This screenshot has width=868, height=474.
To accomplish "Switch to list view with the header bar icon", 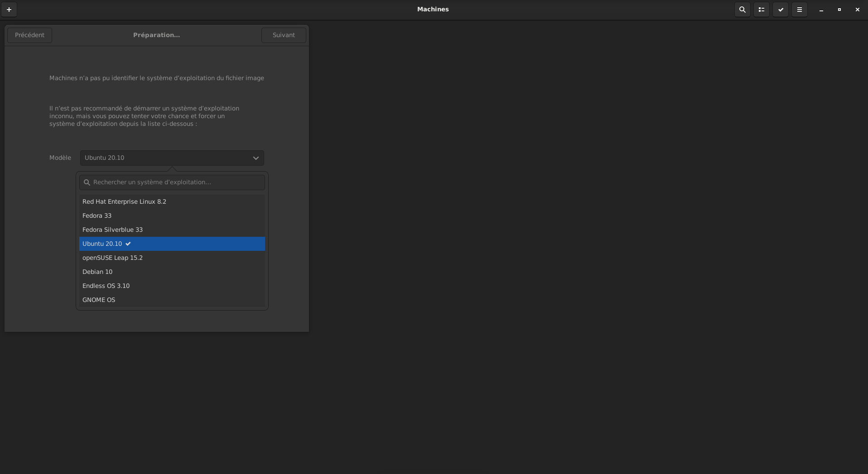I will click(x=761, y=10).
